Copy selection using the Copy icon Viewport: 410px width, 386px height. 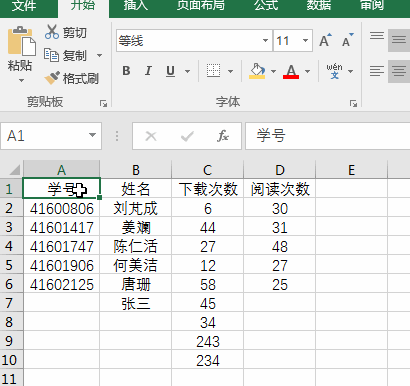51,55
